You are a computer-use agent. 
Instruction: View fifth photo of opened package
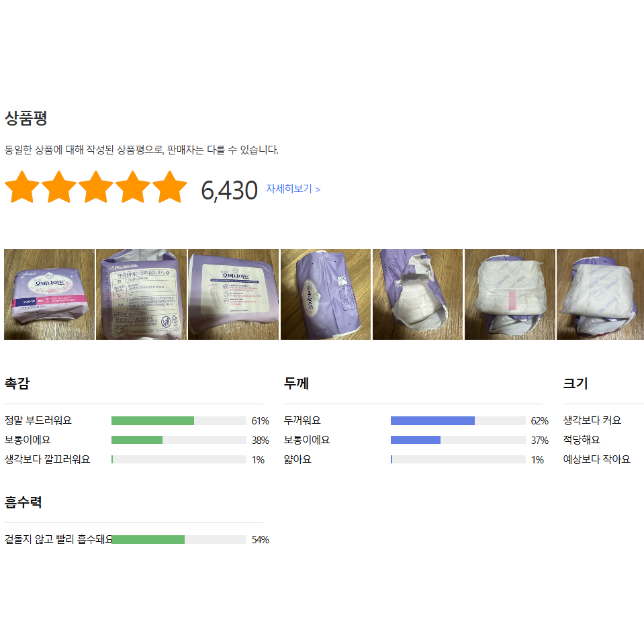418,295
